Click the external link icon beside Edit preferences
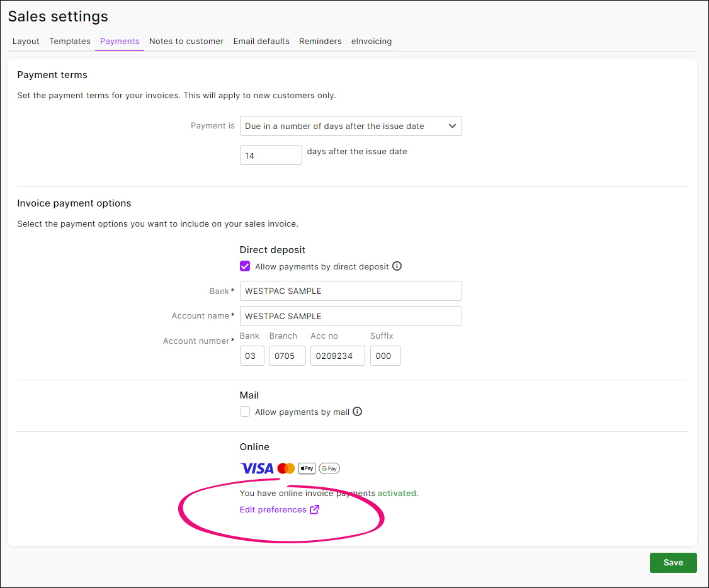Viewport: 709px width, 588px height. click(314, 510)
